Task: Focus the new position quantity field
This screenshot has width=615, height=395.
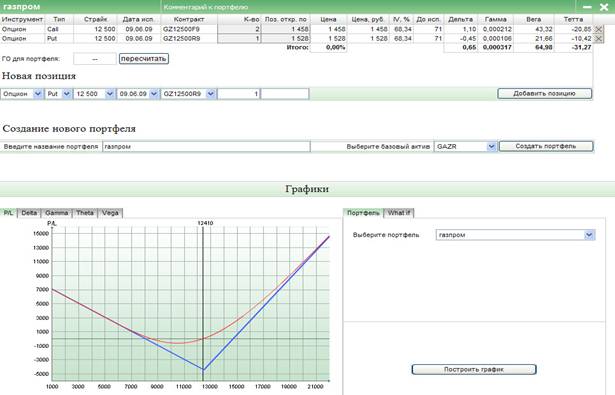Action: click(x=239, y=94)
